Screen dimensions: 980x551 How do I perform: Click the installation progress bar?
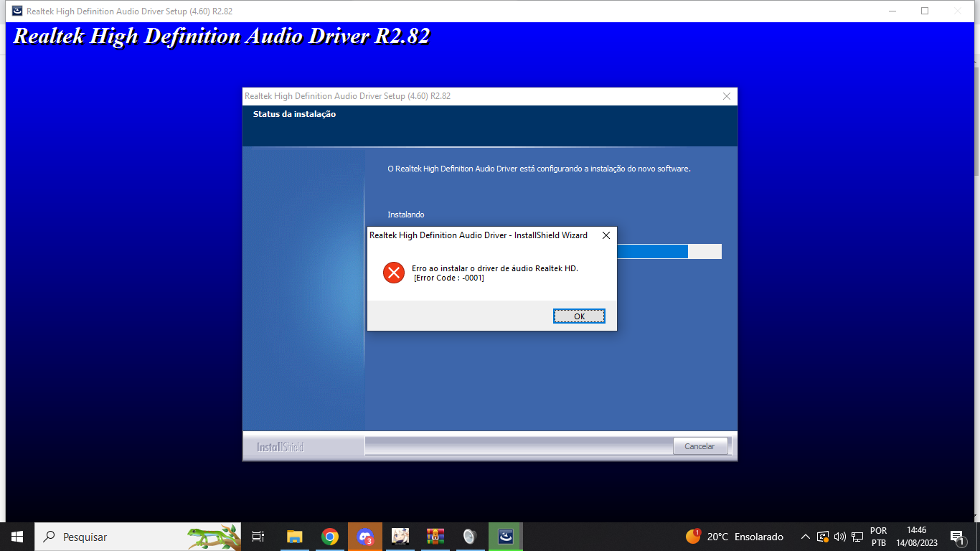tap(669, 251)
